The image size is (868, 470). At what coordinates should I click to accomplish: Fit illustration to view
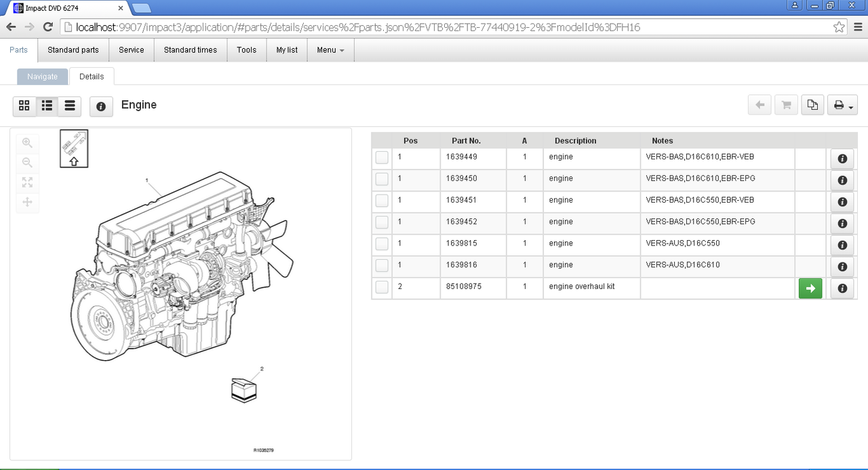[x=27, y=182]
